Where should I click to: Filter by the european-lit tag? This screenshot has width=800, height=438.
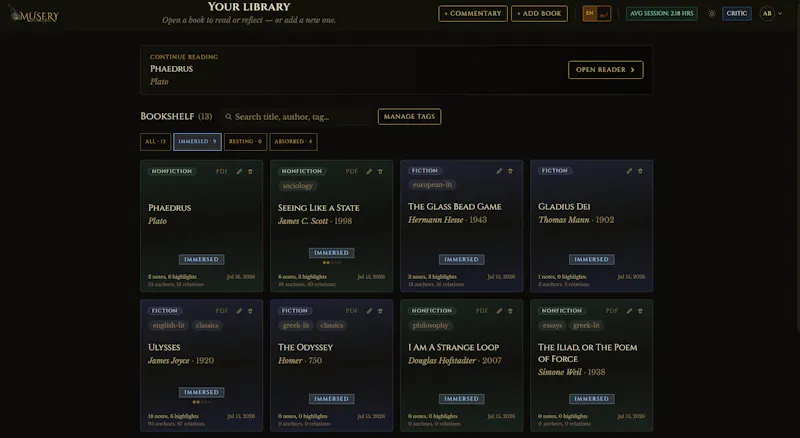click(433, 185)
